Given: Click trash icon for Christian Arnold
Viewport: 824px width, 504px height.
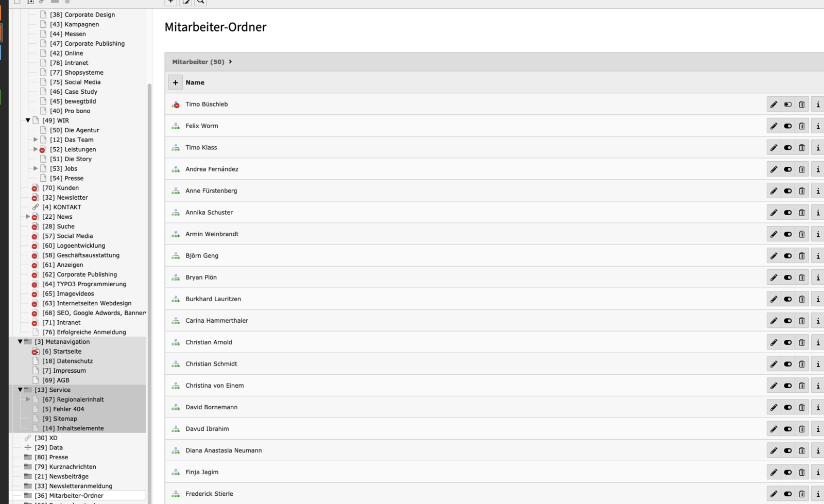Looking at the screenshot, I should (x=802, y=342).
